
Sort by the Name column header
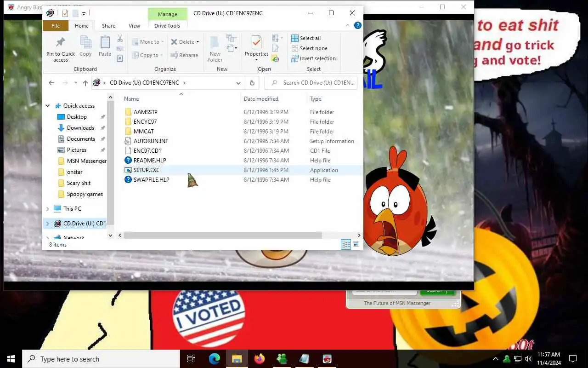pyautogui.click(x=131, y=99)
